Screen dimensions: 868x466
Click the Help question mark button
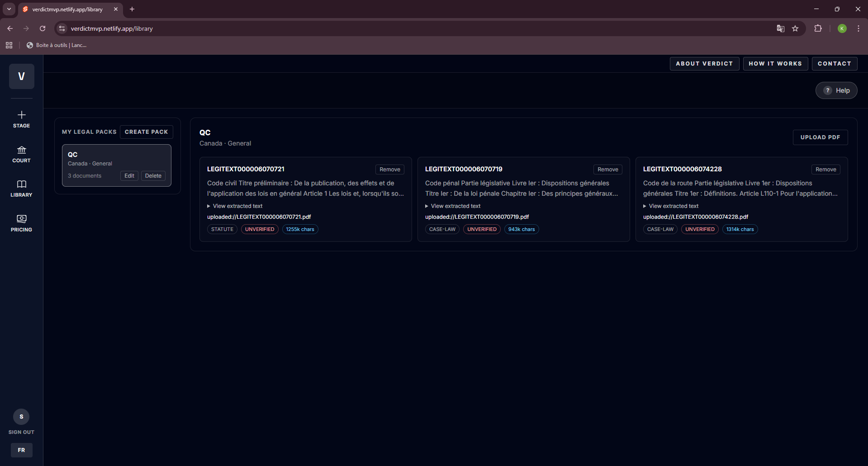836,90
